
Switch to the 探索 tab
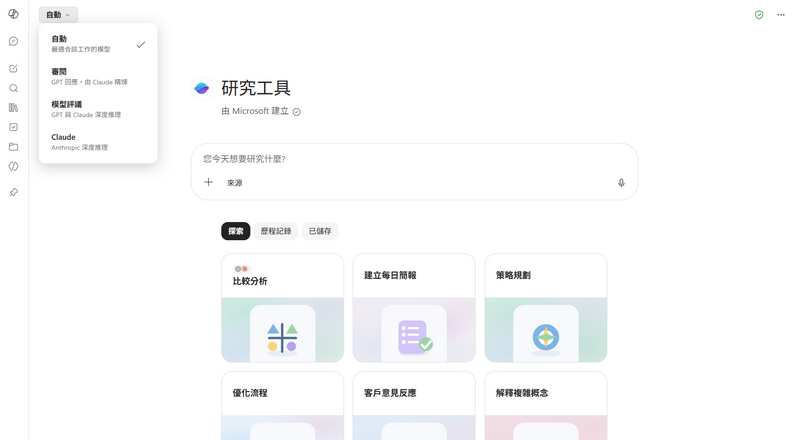point(236,231)
